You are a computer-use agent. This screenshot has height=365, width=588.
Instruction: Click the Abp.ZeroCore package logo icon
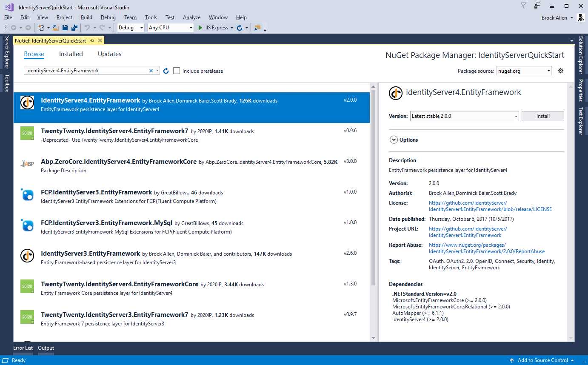(27, 164)
